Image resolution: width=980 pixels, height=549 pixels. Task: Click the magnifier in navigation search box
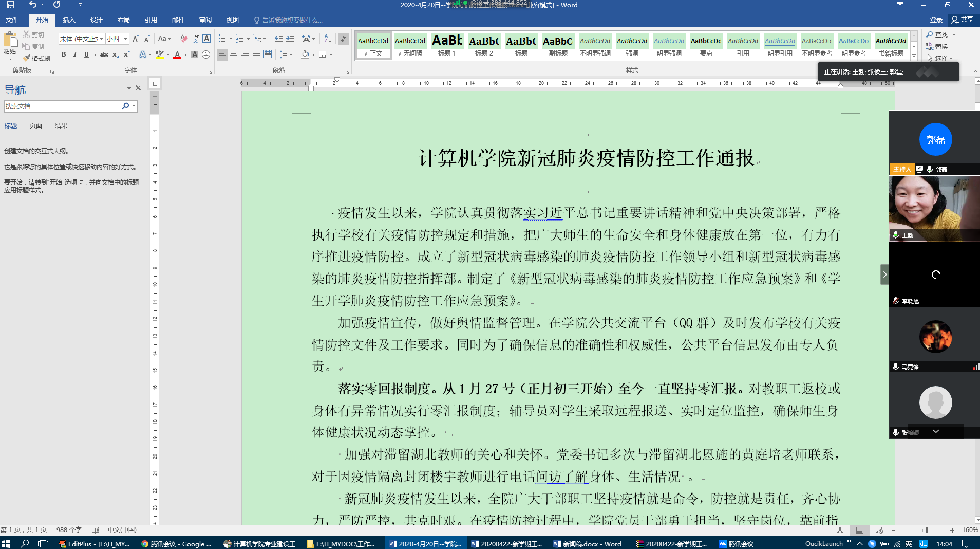click(125, 106)
